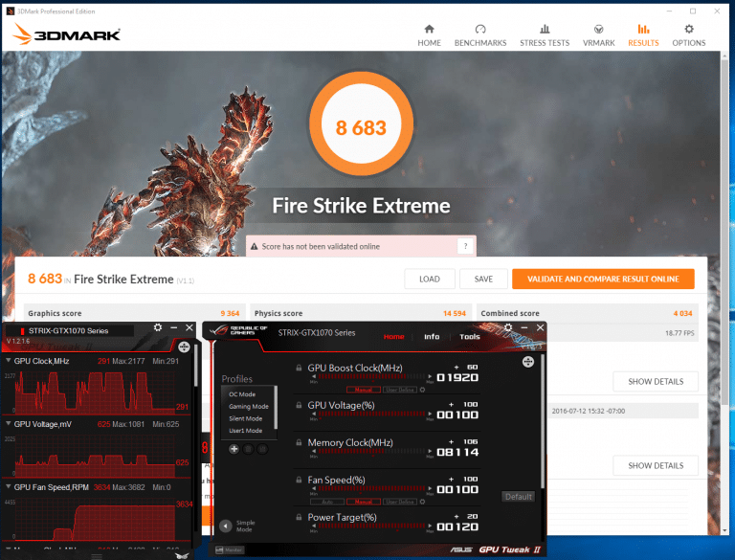This screenshot has width=735, height=560.
Task: Adjust the GPU Voltage slider
Action: [x=371, y=414]
